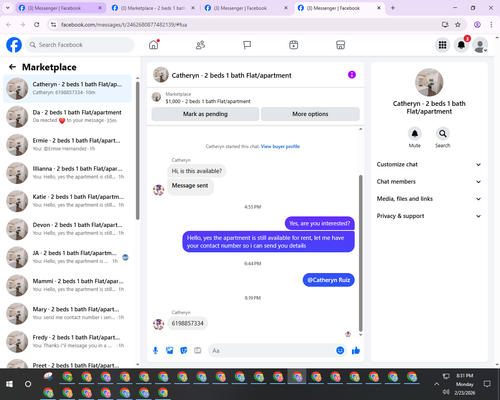
Task: Open the Katie conversation in list
Action: pos(67,201)
